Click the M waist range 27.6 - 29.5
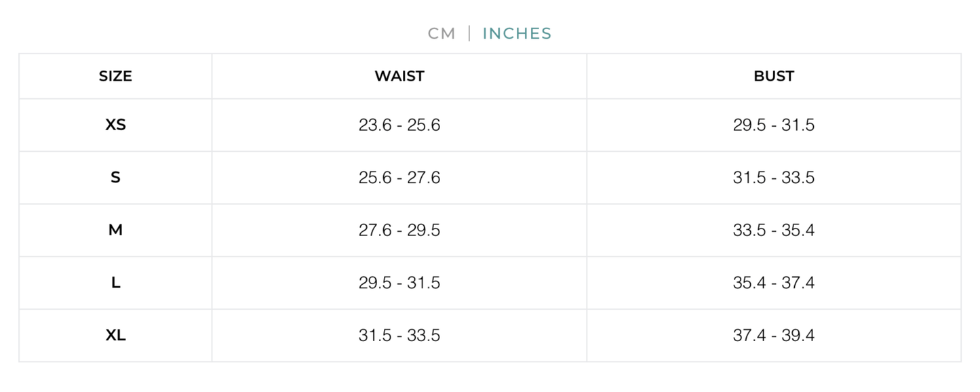This screenshot has height=392, width=980. pyautogui.click(x=399, y=230)
